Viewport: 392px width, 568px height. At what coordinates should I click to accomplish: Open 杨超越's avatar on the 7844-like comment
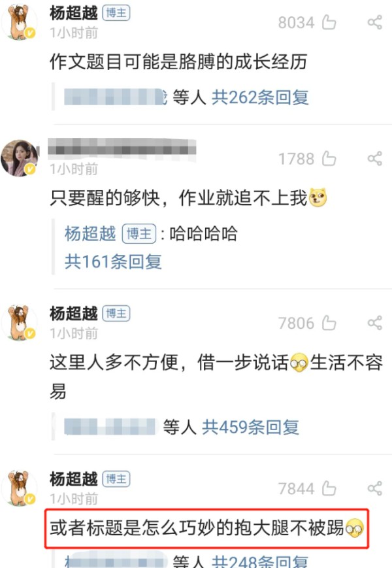tap(19, 488)
